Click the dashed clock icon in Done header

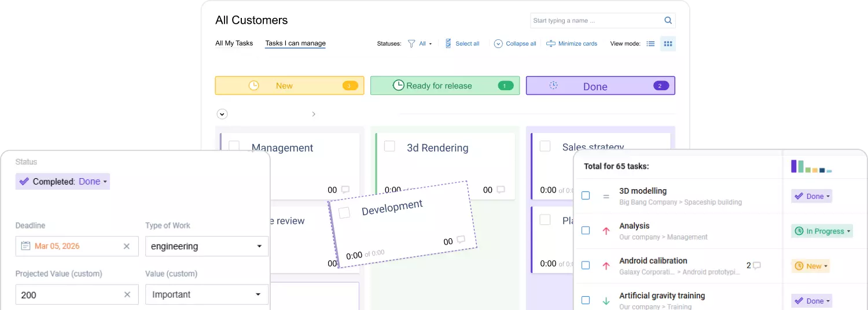(x=553, y=85)
